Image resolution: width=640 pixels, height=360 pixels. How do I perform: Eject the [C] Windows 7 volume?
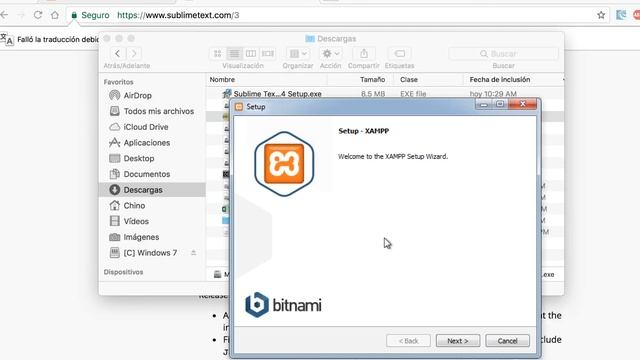(193, 253)
